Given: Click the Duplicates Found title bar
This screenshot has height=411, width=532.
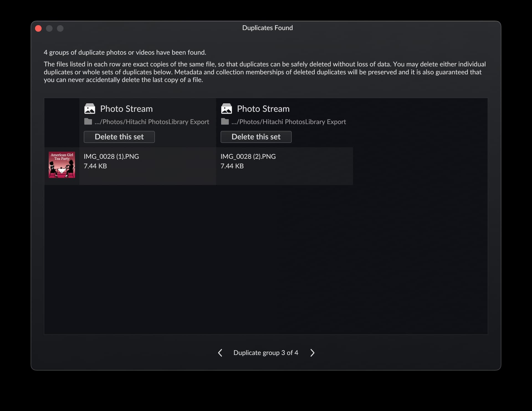Looking at the screenshot, I should click(x=267, y=28).
